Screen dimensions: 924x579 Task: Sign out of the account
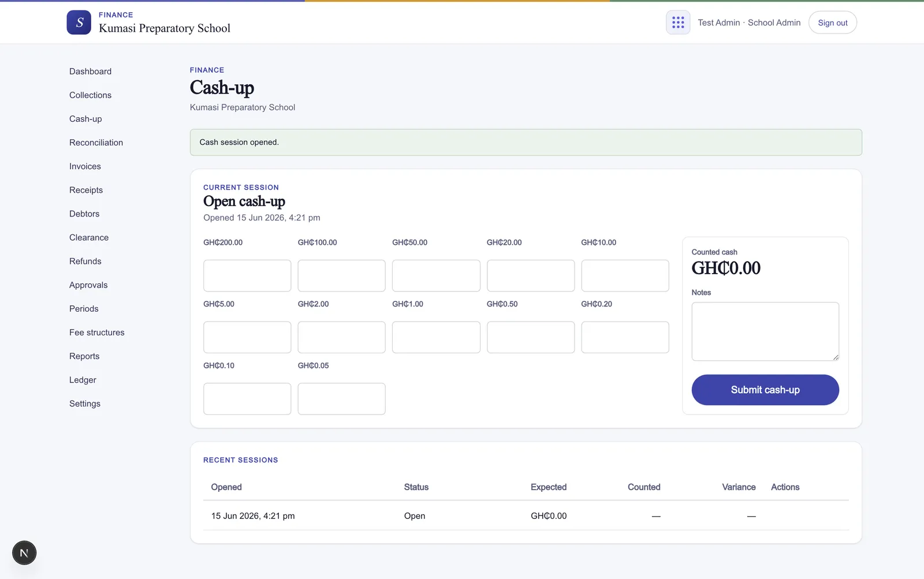tap(833, 23)
